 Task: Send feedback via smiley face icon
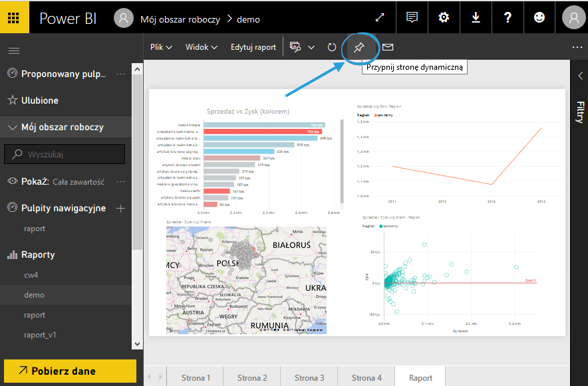click(539, 18)
